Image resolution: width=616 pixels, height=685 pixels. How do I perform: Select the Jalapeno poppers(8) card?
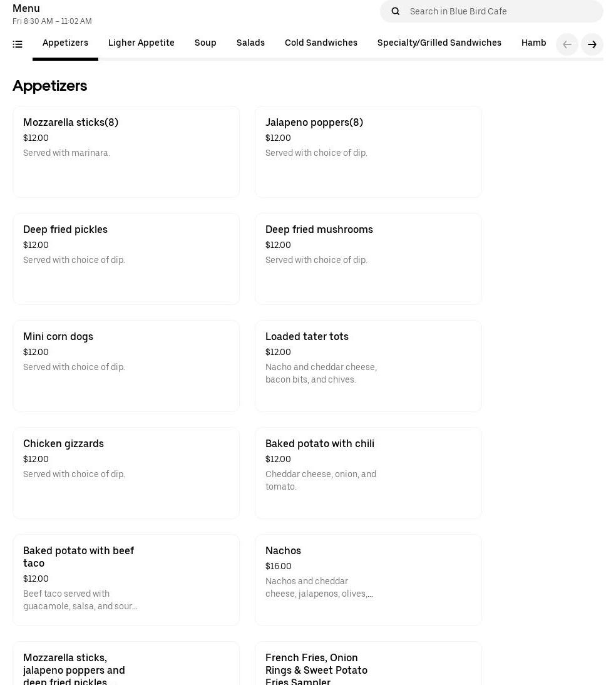[x=368, y=152]
